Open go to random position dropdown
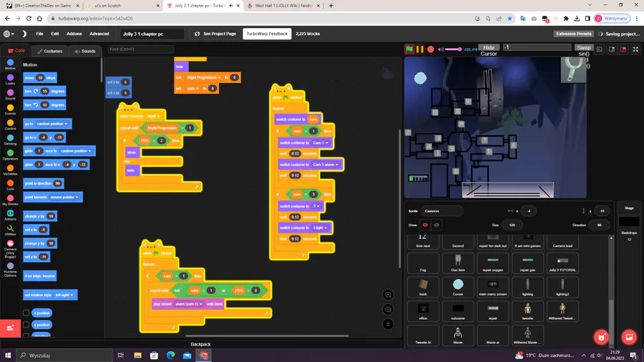 52,124
